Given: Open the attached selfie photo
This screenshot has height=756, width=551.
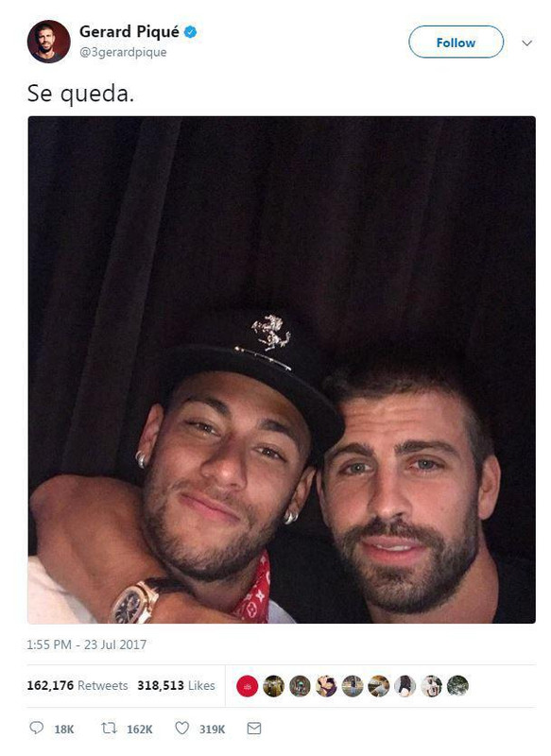Looking at the screenshot, I should (282, 369).
